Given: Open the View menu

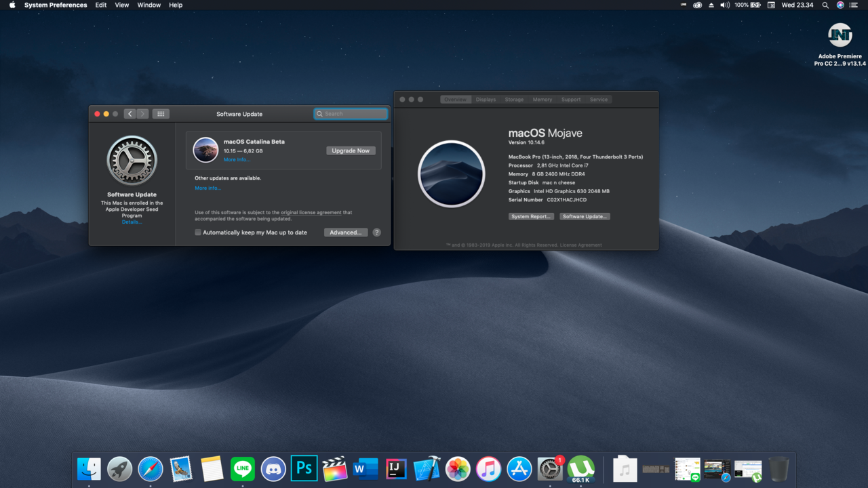Looking at the screenshot, I should (x=122, y=5).
